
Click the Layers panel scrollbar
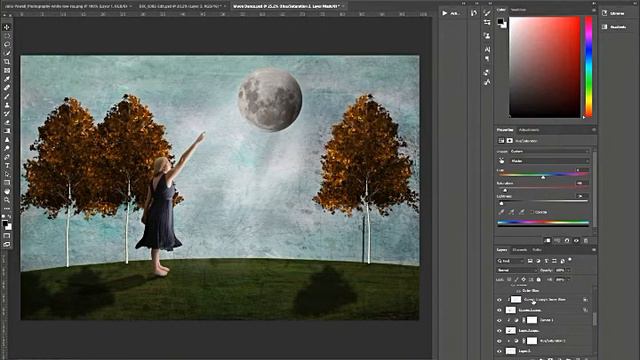595,318
